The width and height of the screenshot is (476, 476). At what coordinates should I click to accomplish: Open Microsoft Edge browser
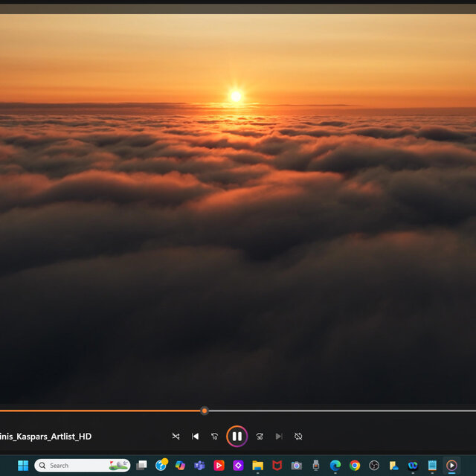pos(335,466)
